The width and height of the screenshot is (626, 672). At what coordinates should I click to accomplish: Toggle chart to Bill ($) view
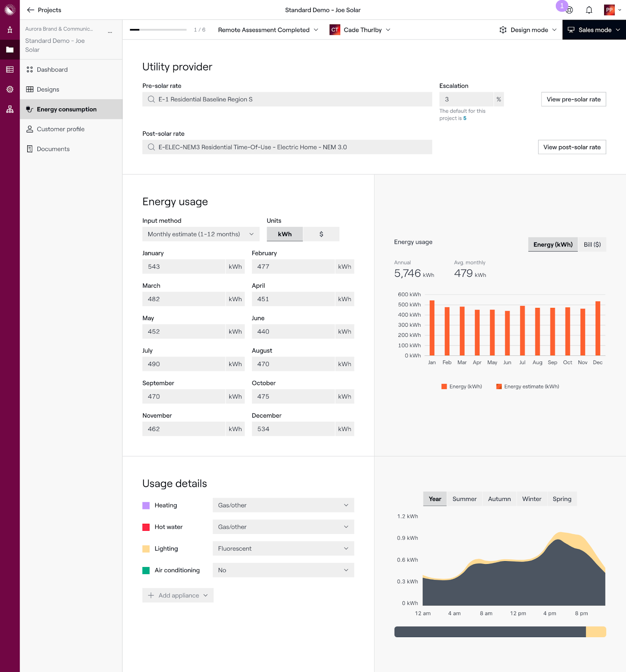point(592,245)
